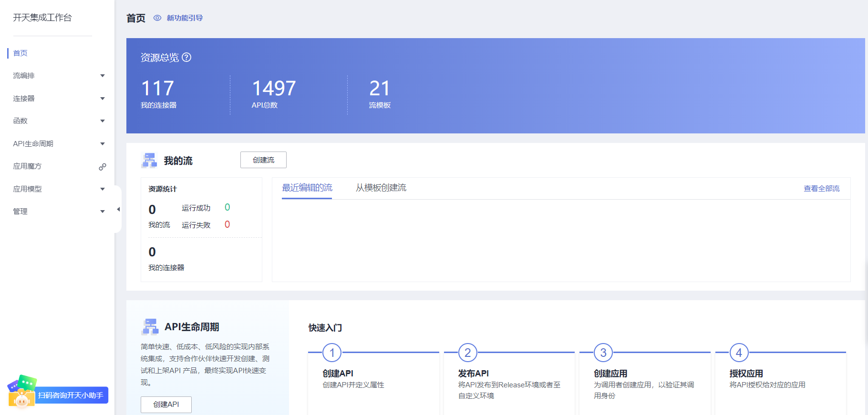This screenshot has height=415, width=868.
Task: Click the link icon next to 应用魔方
Action: (103, 167)
